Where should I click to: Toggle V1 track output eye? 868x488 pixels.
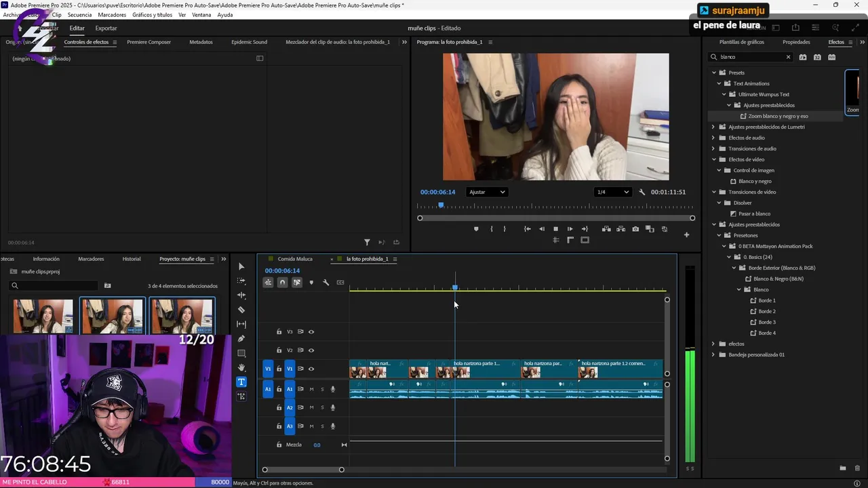(x=311, y=369)
